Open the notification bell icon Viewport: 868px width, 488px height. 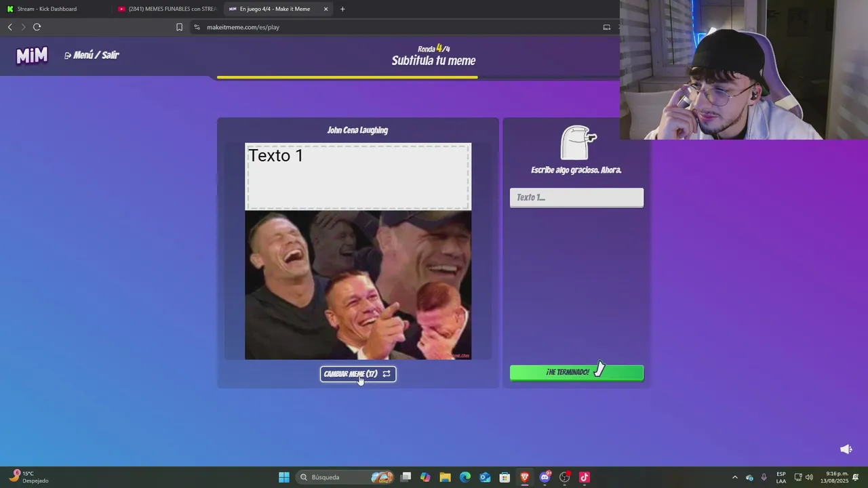[856, 477]
